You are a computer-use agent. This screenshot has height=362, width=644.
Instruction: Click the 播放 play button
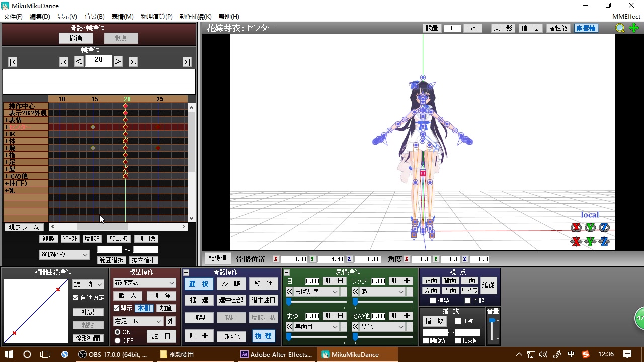point(434,321)
